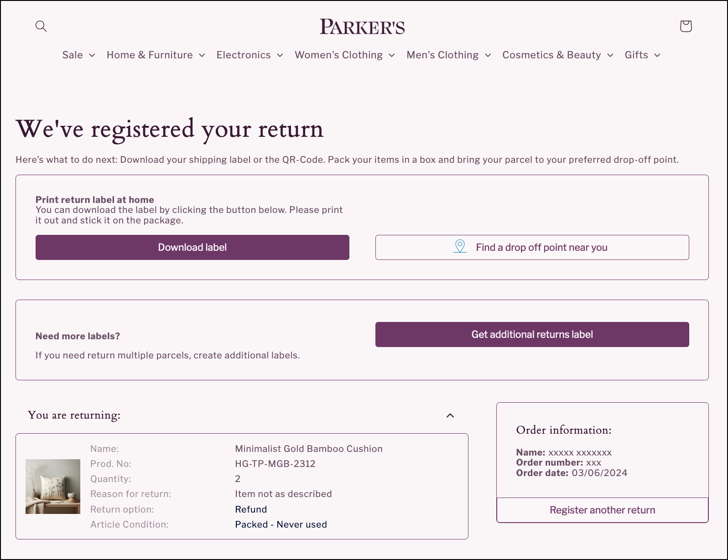The width and height of the screenshot is (728, 560).
Task: Click the Download label button
Action: tap(192, 247)
